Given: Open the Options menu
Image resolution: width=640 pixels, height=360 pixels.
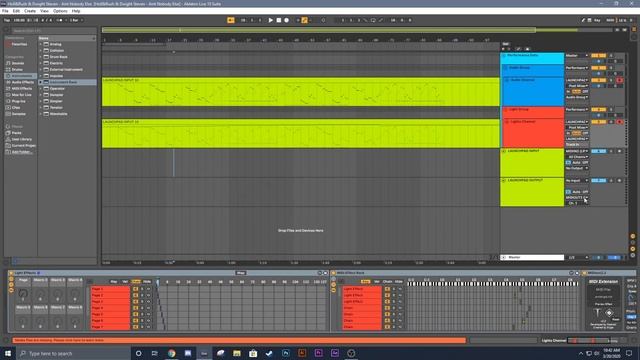Looking at the screenshot, I should click(x=60, y=11).
